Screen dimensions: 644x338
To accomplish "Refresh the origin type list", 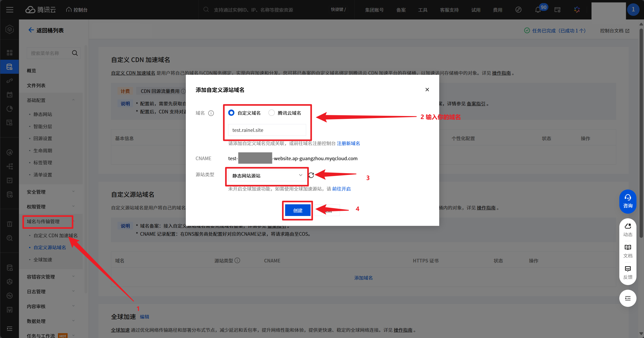I will pyautogui.click(x=311, y=175).
